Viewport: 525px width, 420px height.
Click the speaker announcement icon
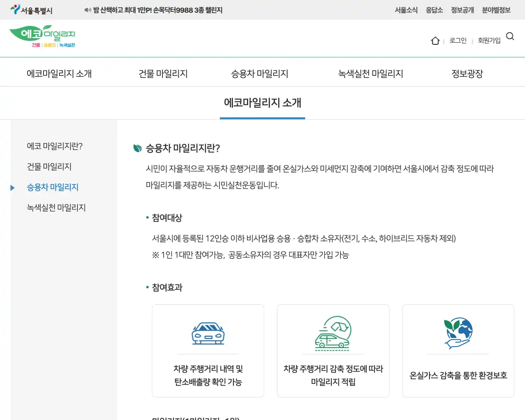[x=88, y=10]
